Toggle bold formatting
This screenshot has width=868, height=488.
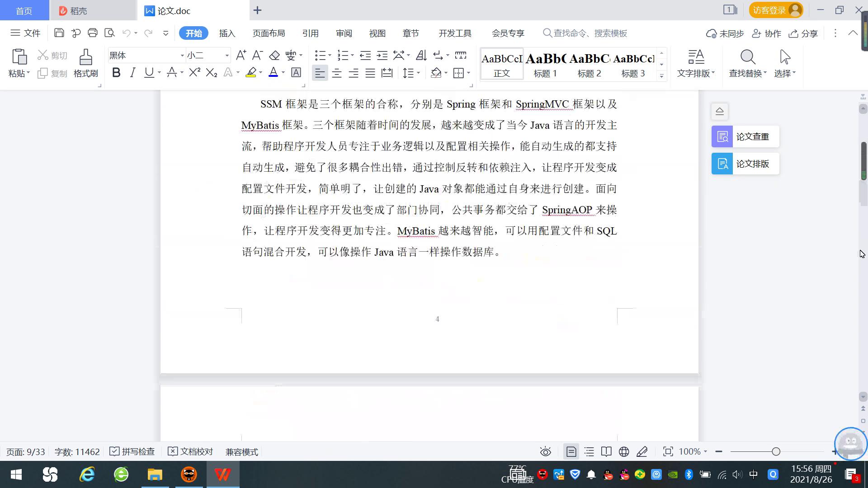tap(116, 73)
